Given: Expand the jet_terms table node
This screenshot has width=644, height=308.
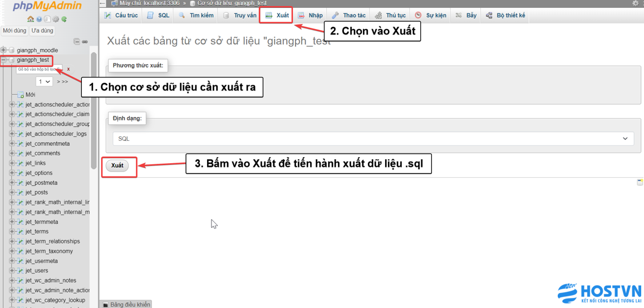Looking at the screenshot, I should [x=12, y=232].
